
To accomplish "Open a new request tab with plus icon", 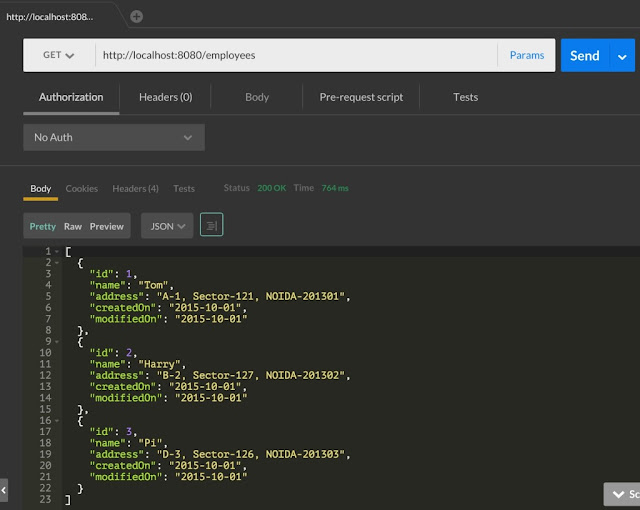I will click(136, 17).
